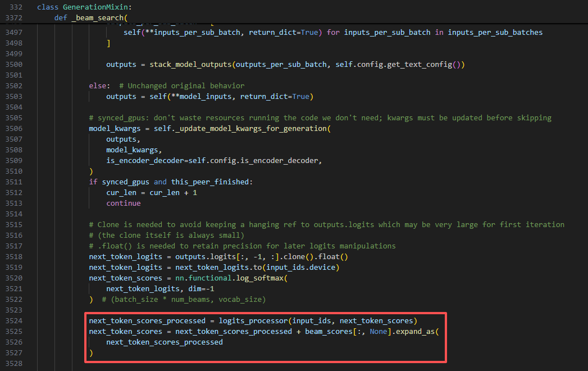Click 'inputs_per_sub_batches' on line 3497
Screen dimensions: 588x371
click(x=495, y=32)
